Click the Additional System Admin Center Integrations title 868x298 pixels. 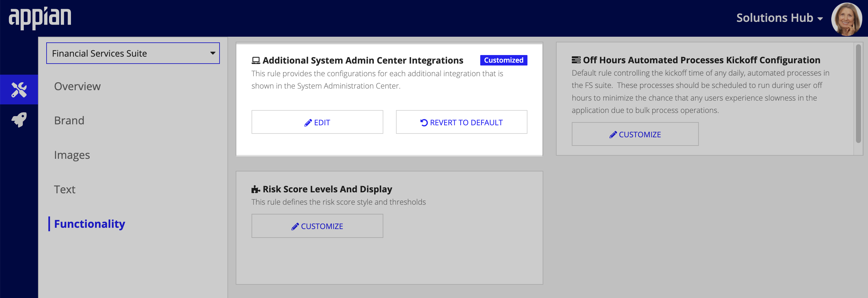coord(363,60)
